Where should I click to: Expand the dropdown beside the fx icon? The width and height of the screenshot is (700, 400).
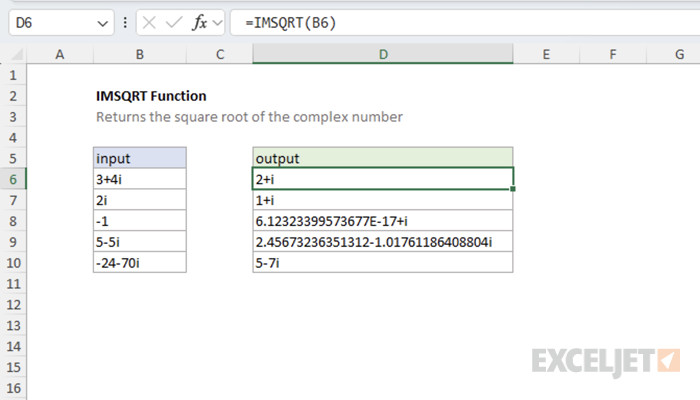217,23
